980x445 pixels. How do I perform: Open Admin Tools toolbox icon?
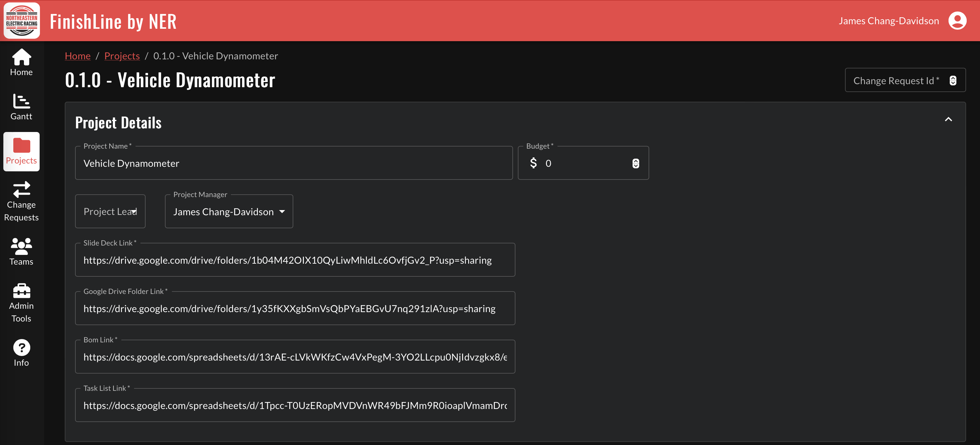(x=22, y=291)
